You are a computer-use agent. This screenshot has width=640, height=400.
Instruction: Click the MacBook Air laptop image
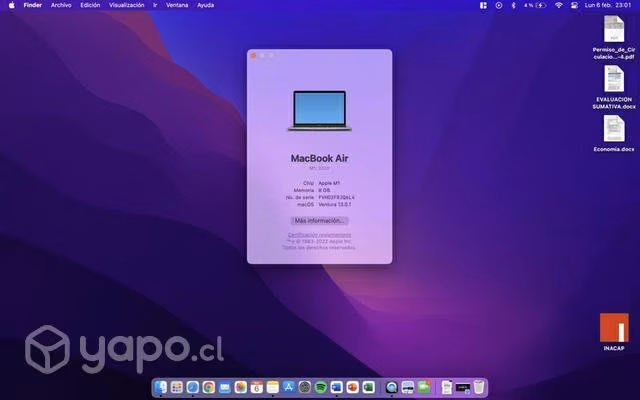tap(320, 111)
